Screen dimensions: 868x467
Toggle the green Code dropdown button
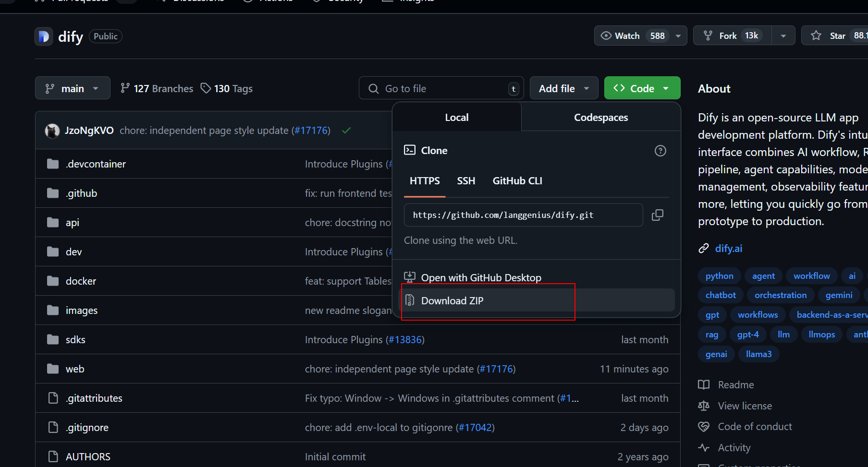click(x=642, y=88)
